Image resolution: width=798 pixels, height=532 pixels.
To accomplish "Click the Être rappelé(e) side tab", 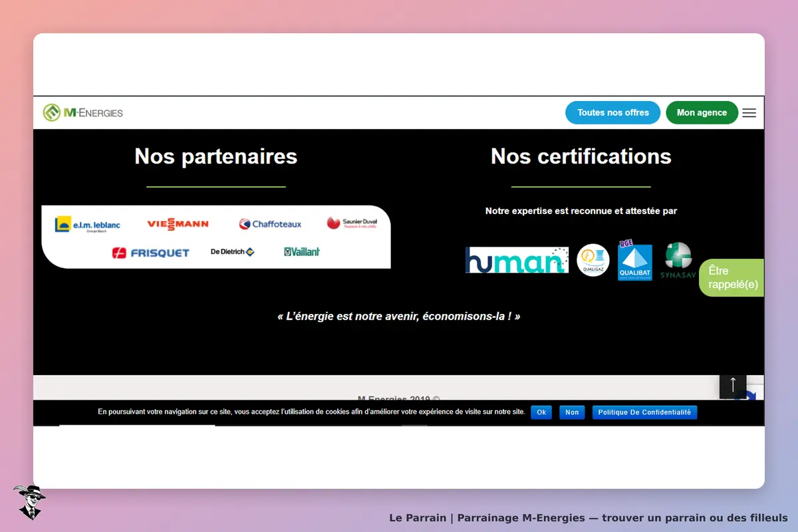I will pos(732,278).
